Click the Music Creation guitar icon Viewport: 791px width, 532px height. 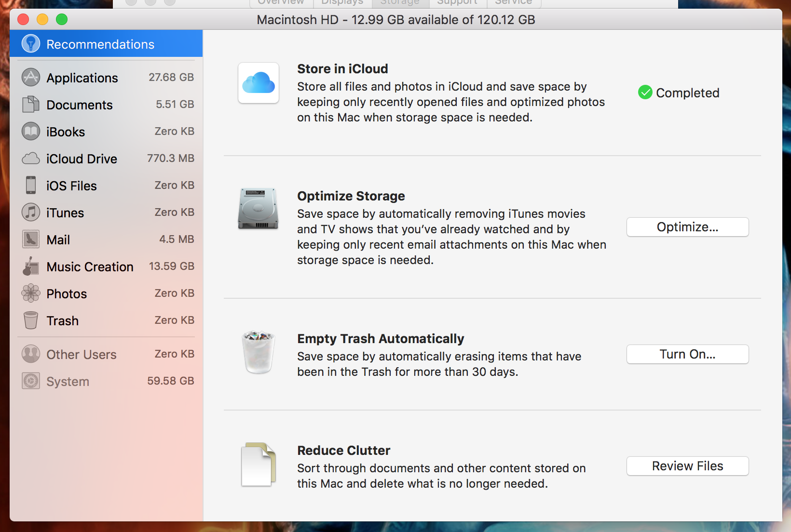pos(31,266)
